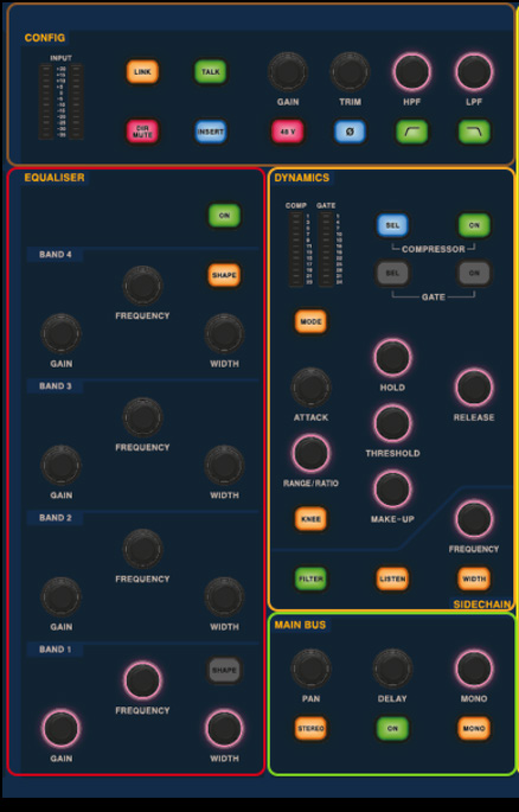Select the compressor with the blue SEL button
The width and height of the screenshot is (519, 812).
pos(392,225)
